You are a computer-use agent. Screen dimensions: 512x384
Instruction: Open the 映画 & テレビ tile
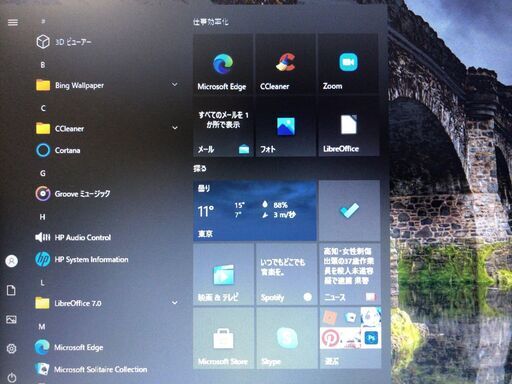(223, 274)
